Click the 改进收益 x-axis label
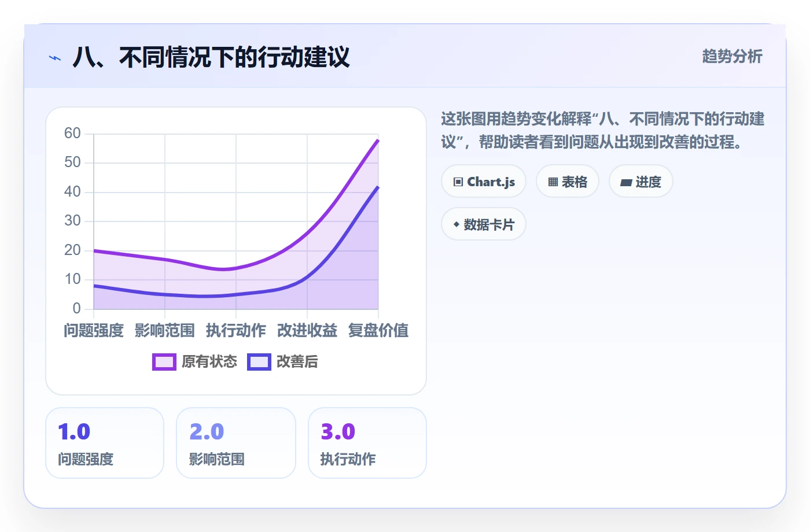The height and width of the screenshot is (532, 810). click(307, 330)
